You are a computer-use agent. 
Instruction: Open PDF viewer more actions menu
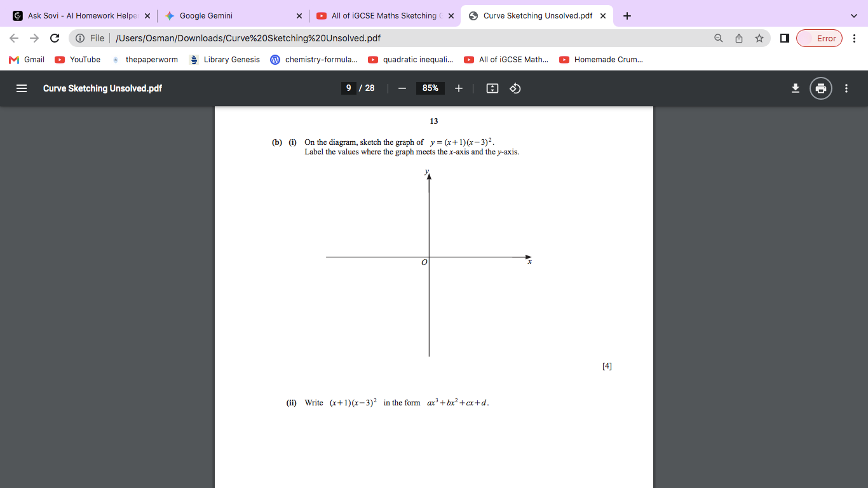point(846,88)
